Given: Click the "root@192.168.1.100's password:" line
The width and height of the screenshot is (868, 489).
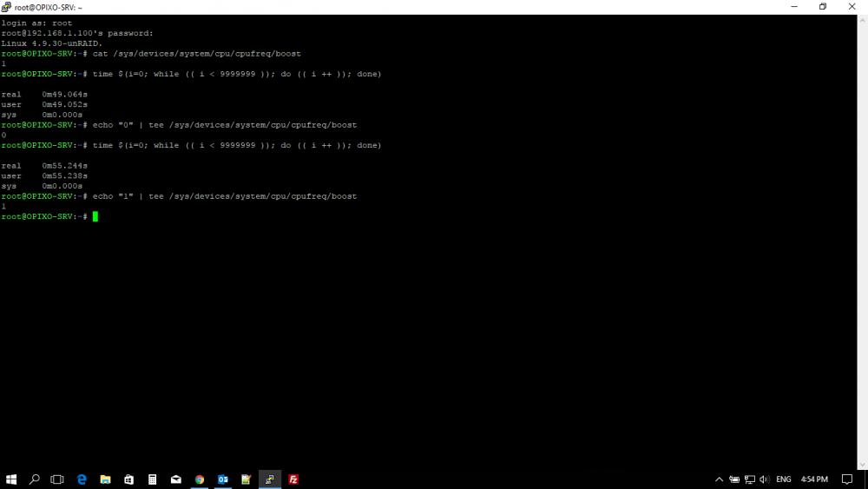Looking at the screenshot, I should point(77,33).
